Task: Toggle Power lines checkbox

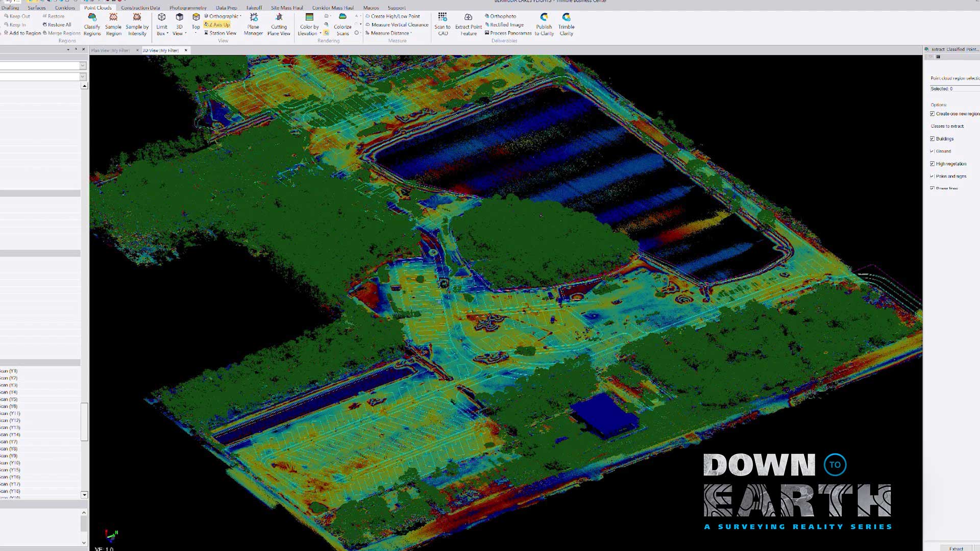Action: 932,188
